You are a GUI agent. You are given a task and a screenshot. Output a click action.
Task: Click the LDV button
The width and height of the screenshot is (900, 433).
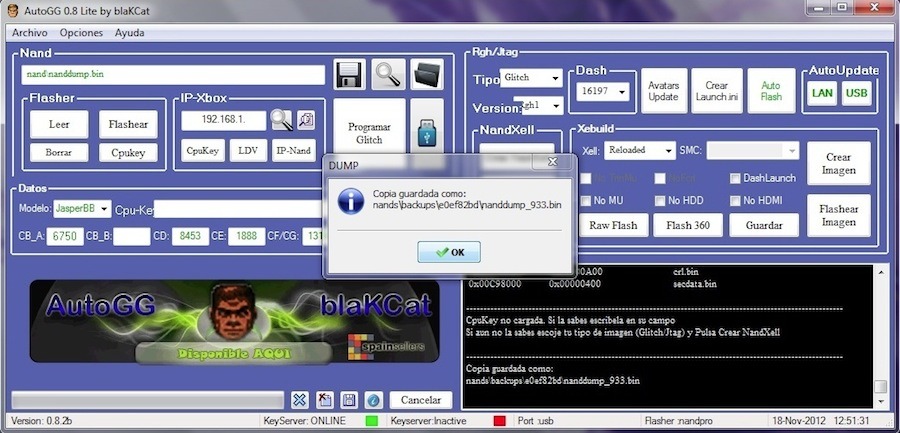[x=248, y=150]
